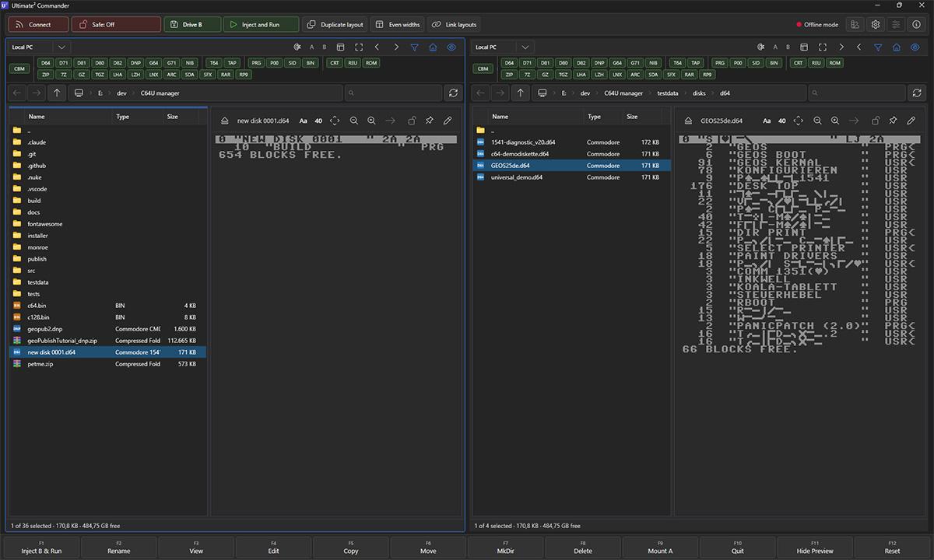Click the layout panel icon in left pane
Viewport: 934px width, 560px height.
pyautogui.click(x=340, y=47)
